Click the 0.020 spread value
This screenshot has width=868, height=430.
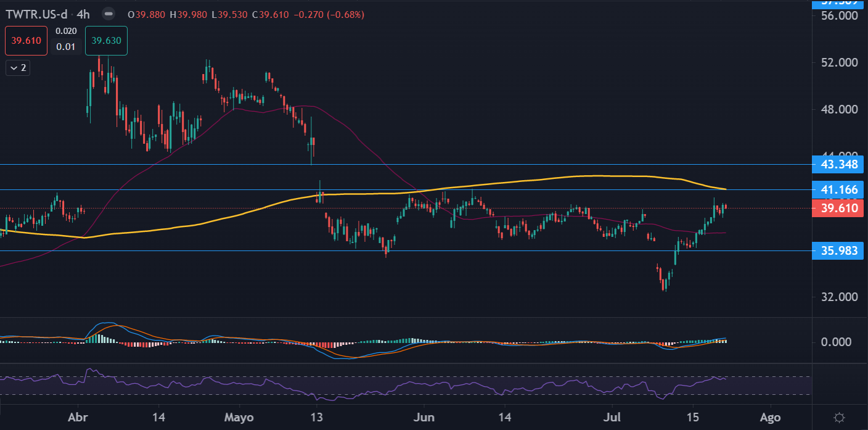(x=66, y=31)
